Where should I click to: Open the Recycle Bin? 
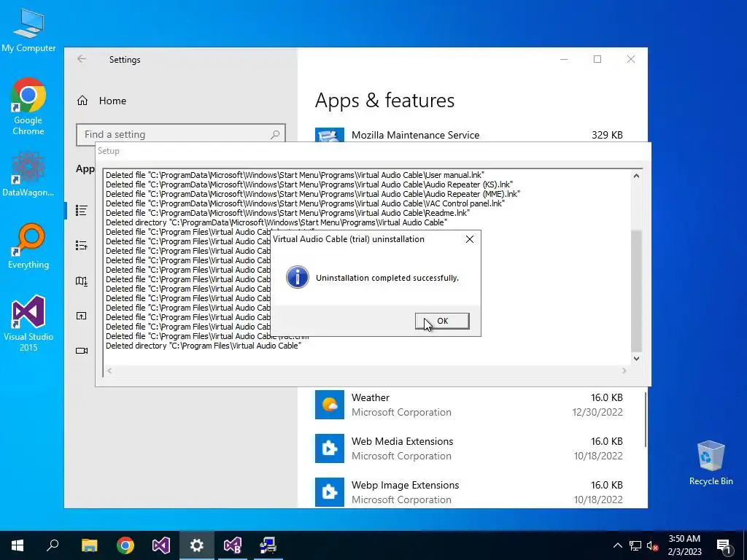point(711,462)
